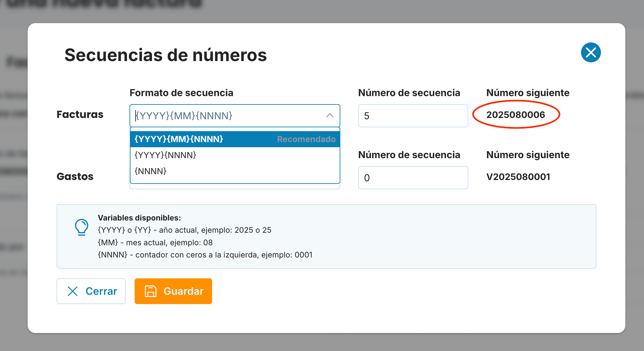Click the Secuencias de números title
Image resolution: width=644 pixels, height=351 pixels.
pyautogui.click(x=165, y=55)
